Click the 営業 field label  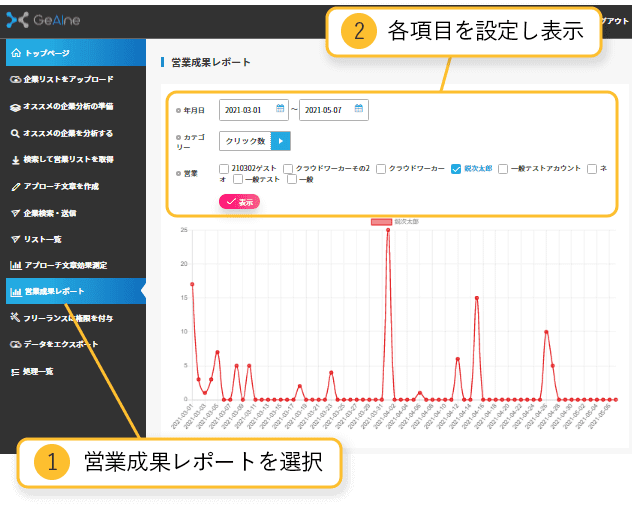pos(190,173)
